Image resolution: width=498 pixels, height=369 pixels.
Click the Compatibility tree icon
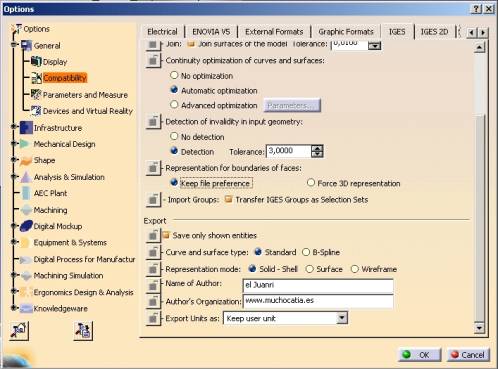click(36, 78)
